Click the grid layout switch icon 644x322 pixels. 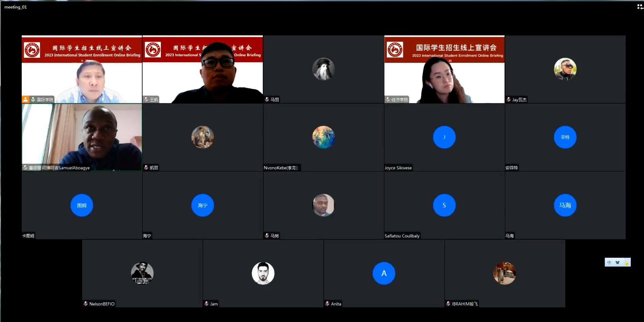click(x=640, y=6)
